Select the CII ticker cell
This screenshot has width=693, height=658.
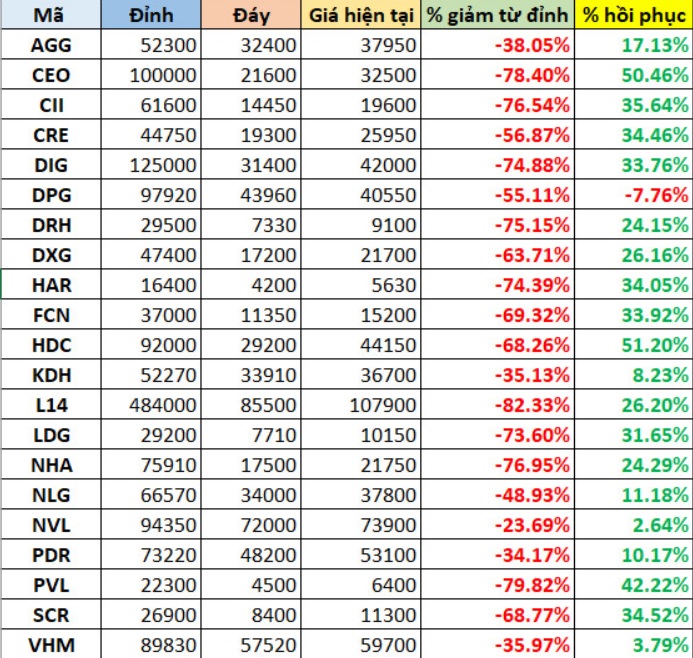click(51, 105)
